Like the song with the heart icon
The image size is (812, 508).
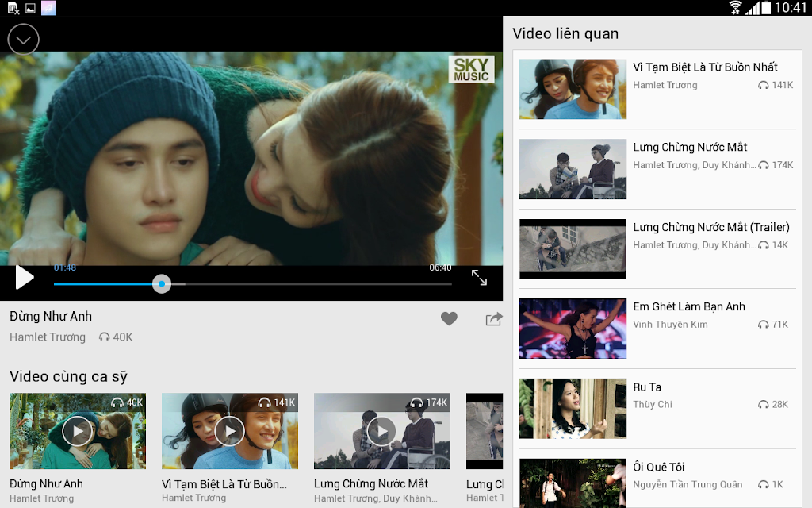click(449, 318)
